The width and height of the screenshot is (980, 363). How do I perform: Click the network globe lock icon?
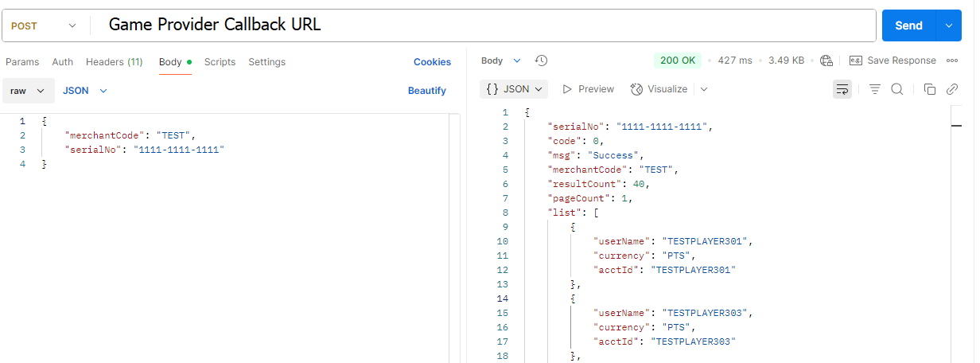coord(826,60)
